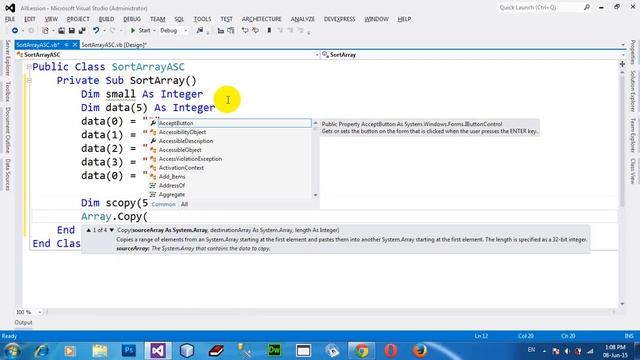The image size is (640, 360).
Task: Open the FILE menu
Action: [10, 19]
